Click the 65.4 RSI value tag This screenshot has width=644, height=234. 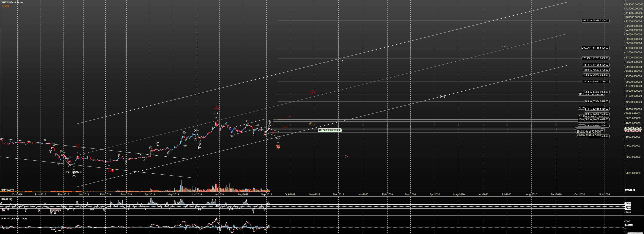coord(628,204)
